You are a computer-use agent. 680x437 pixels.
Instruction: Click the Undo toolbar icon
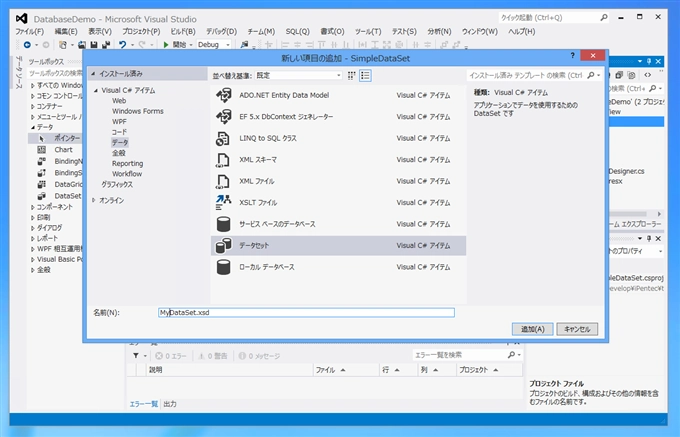122,44
